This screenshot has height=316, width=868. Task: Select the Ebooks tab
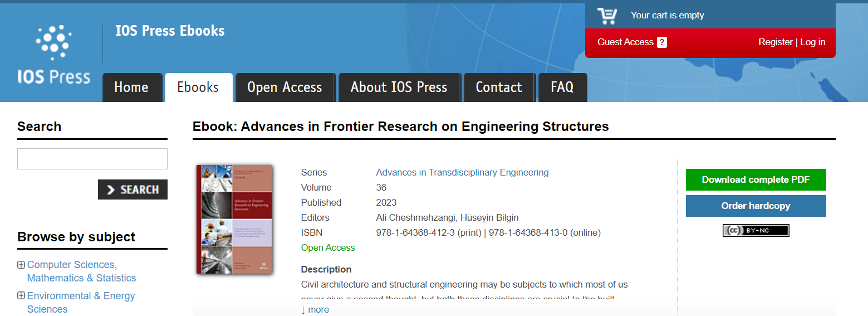198,87
